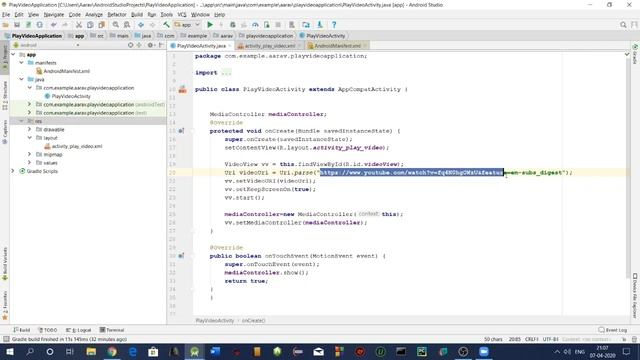The image size is (640, 360).
Task: Click the Windows Start button
Action: (x=9, y=351)
